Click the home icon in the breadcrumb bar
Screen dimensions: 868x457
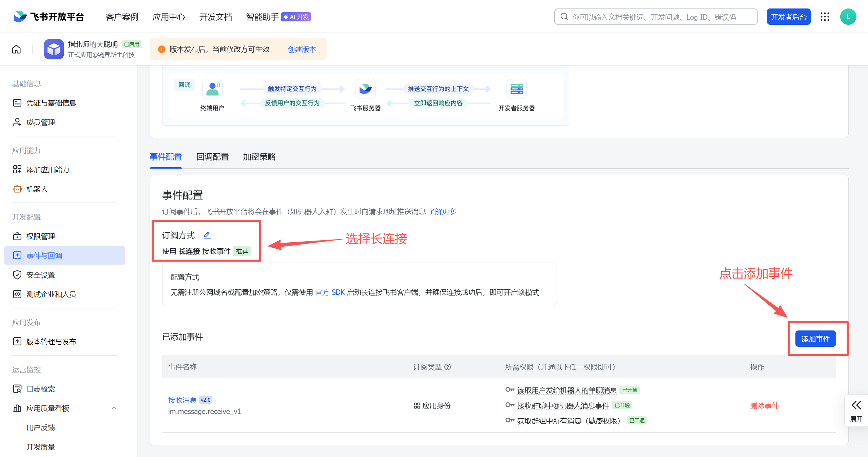(x=16, y=50)
